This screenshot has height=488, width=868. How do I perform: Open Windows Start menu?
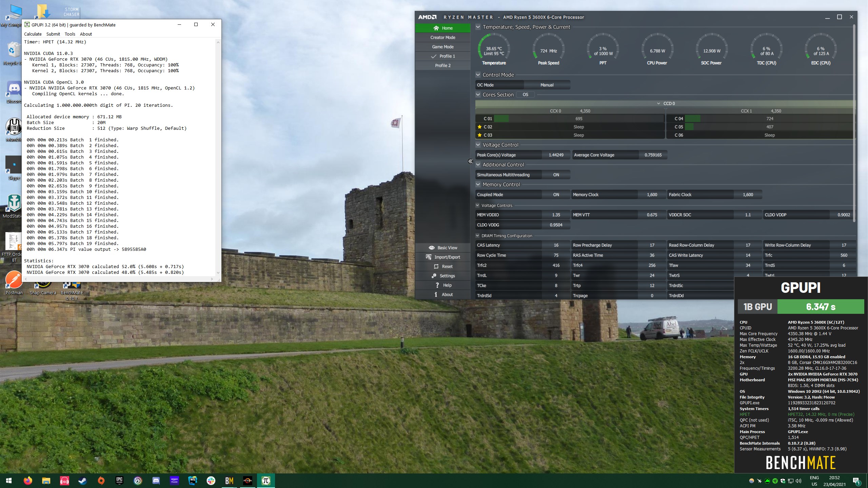(9, 481)
